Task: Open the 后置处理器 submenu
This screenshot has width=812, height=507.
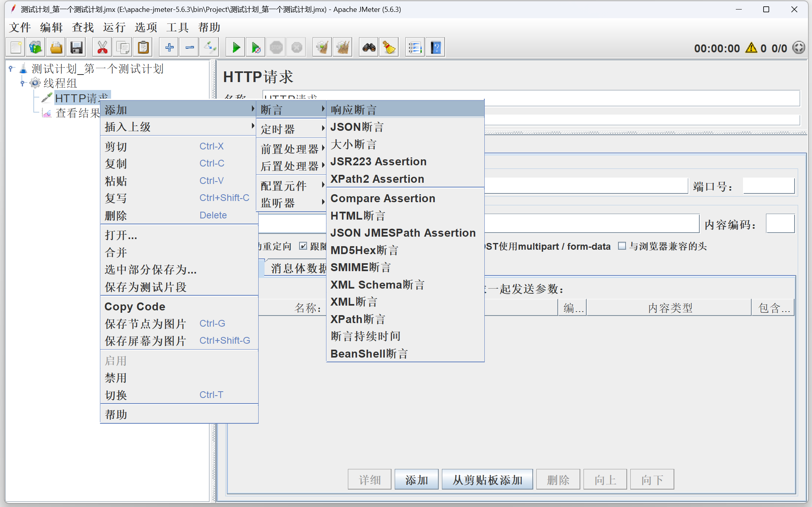Action: click(x=292, y=166)
